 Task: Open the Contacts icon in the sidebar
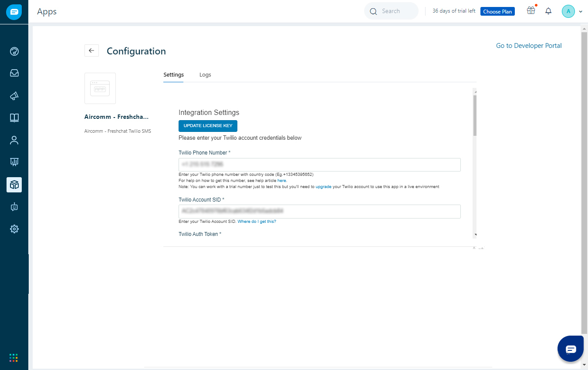[14, 140]
